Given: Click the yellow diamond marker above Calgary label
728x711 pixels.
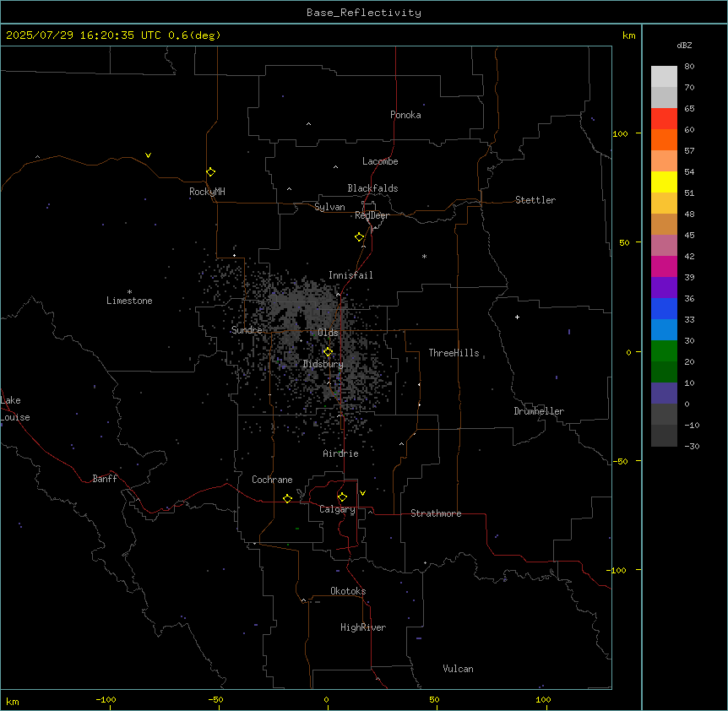Looking at the screenshot, I should [342, 497].
